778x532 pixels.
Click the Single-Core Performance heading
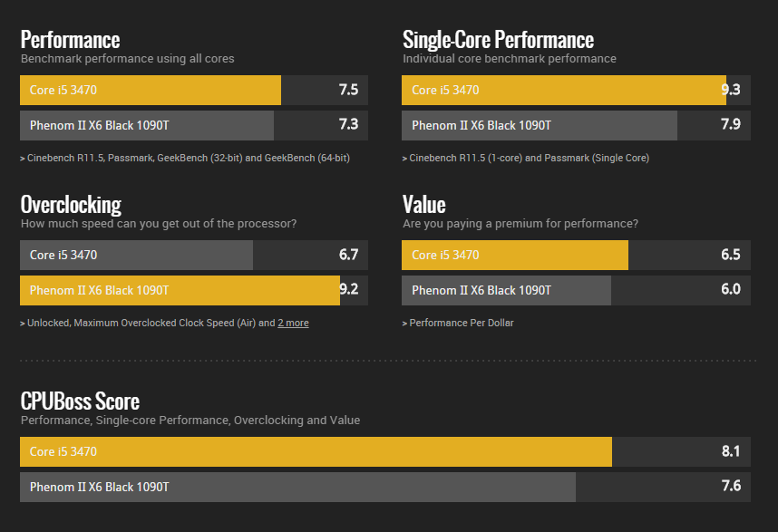[x=498, y=40]
